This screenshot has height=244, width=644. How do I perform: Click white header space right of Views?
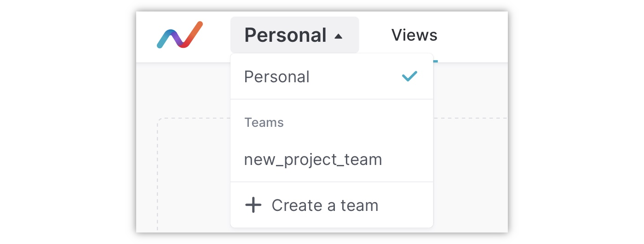pyautogui.click(x=478, y=35)
